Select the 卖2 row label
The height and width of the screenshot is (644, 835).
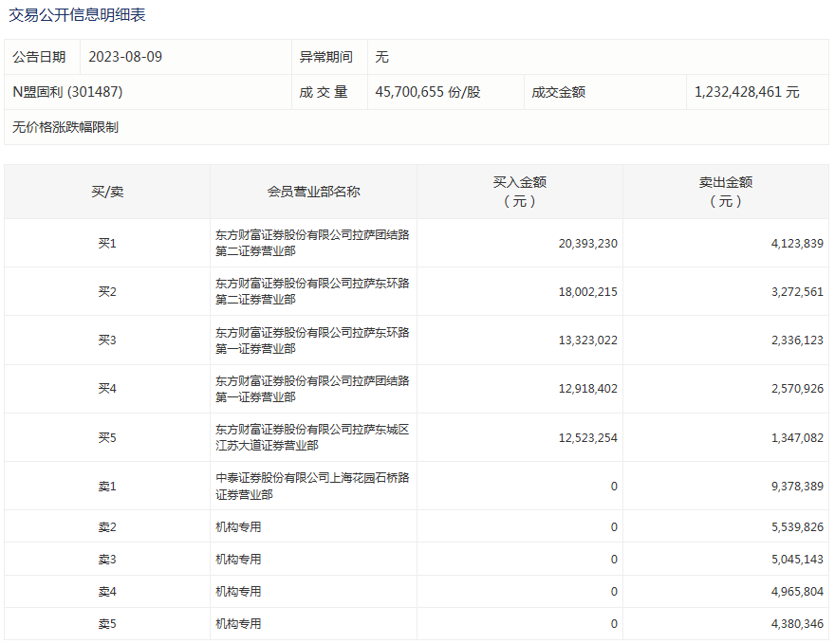(107, 527)
